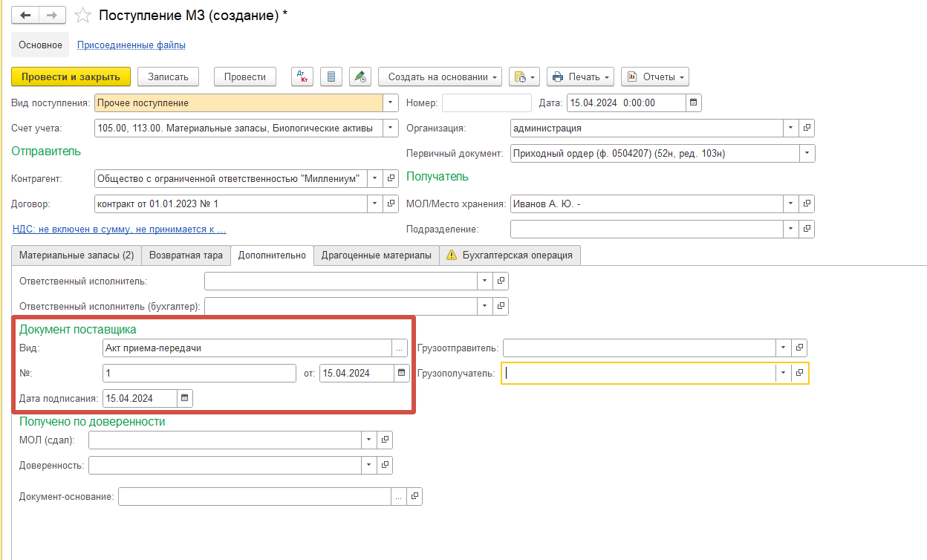Click the Номер input field

coord(487,102)
